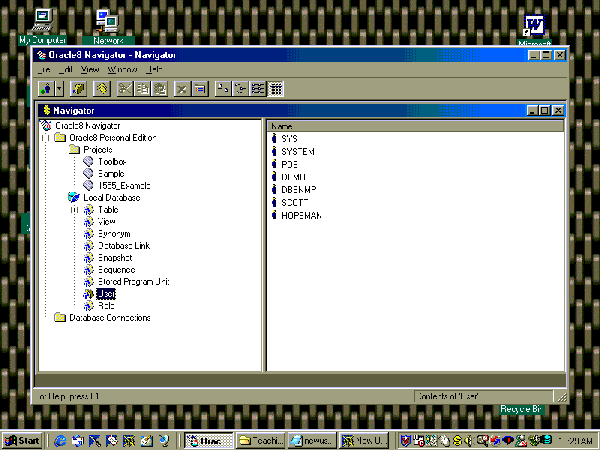Select the User tree item
This screenshot has width=600, height=450.
106,294
